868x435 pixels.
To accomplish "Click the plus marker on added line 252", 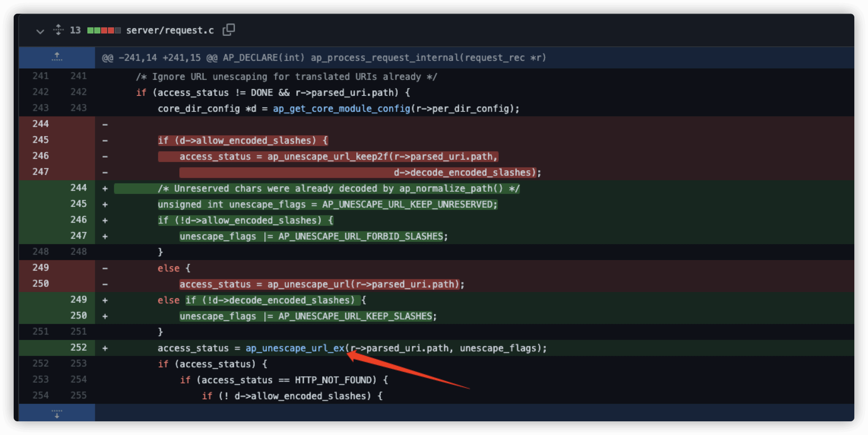I will point(105,348).
